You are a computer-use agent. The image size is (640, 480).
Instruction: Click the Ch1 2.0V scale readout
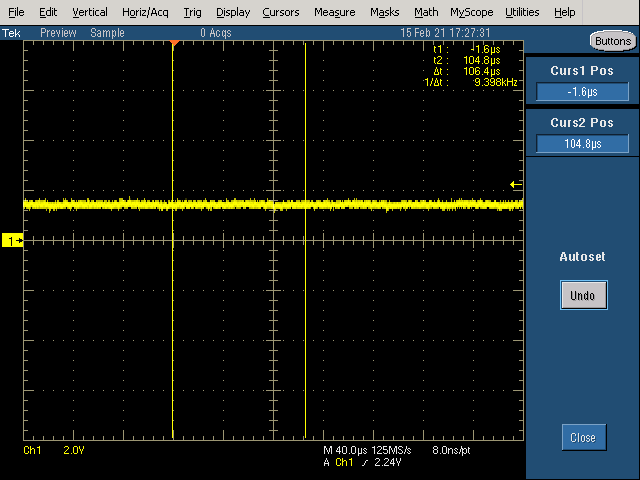click(47, 451)
